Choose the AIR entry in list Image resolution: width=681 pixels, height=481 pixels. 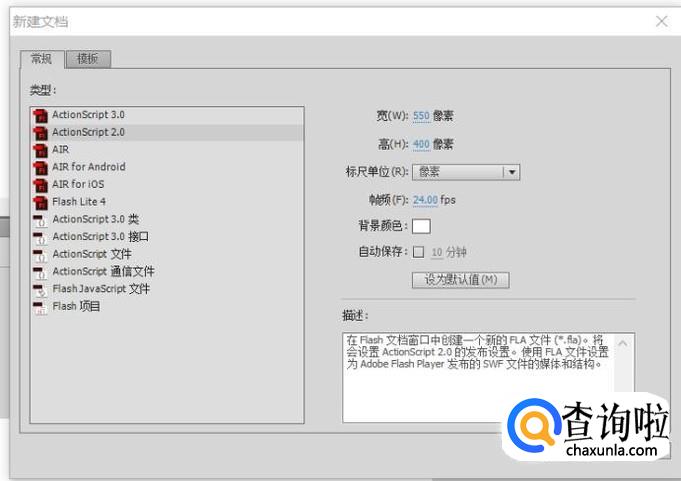click(x=167, y=150)
